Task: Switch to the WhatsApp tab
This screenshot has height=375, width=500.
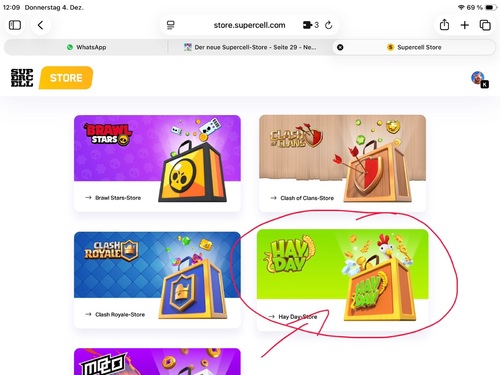Action: (86, 47)
